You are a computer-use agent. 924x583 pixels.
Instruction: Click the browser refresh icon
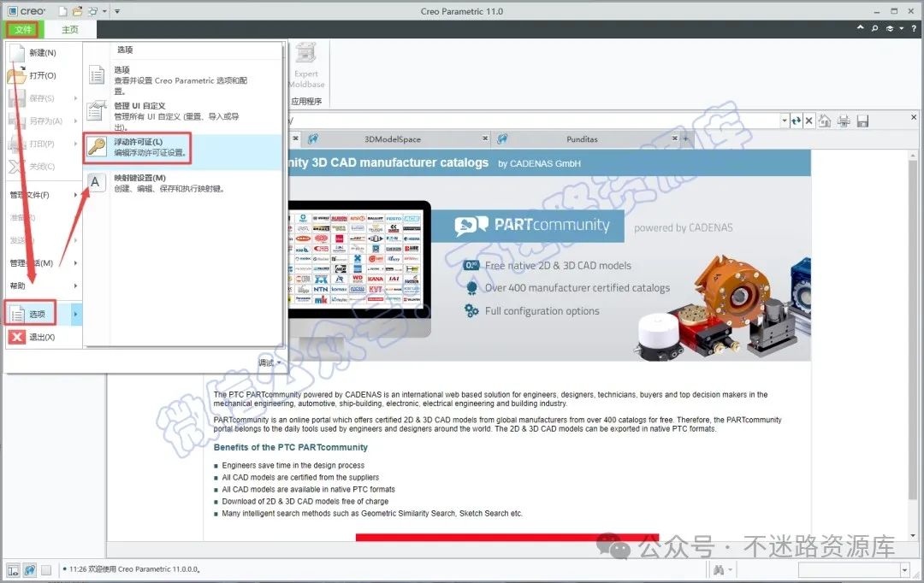click(x=797, y=121)
